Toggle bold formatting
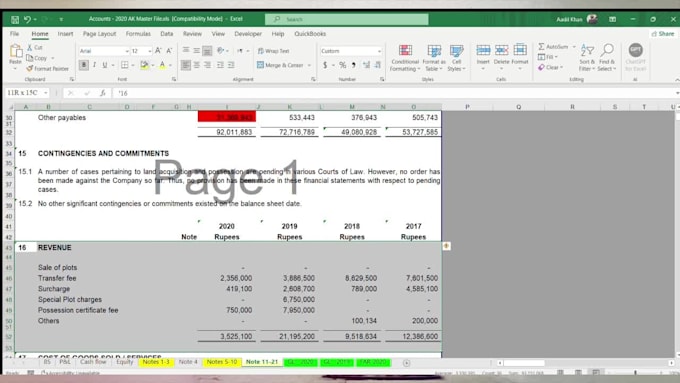 click(84, 65)
